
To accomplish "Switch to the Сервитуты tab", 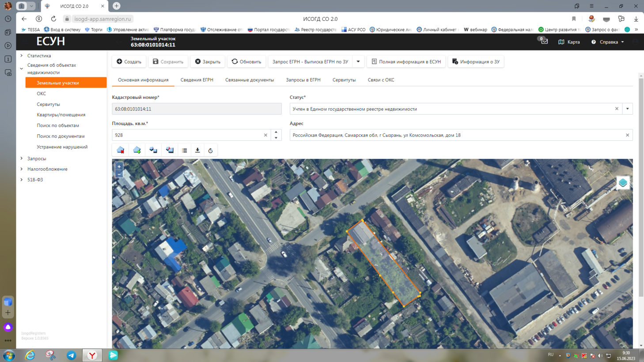I will pyautogui.click(x=344, y=80).
